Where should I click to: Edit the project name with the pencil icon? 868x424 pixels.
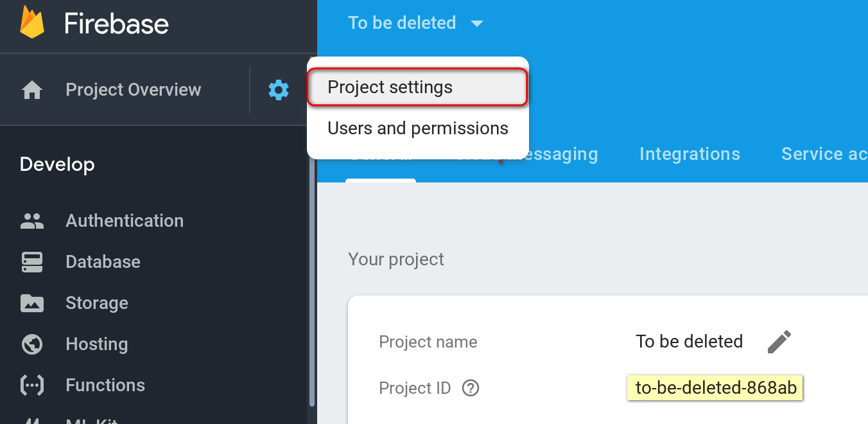(x=779, y=341)
